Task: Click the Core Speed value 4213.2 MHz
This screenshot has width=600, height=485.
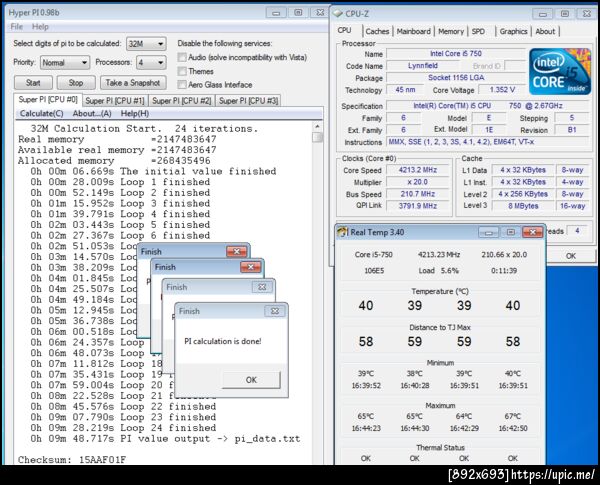Action: click(x=417, y=170)
